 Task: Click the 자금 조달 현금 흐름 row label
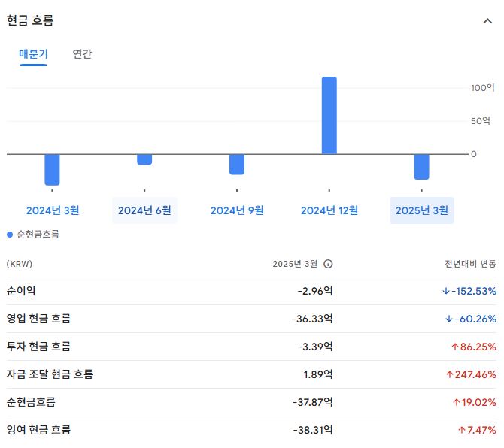(50, 374)
